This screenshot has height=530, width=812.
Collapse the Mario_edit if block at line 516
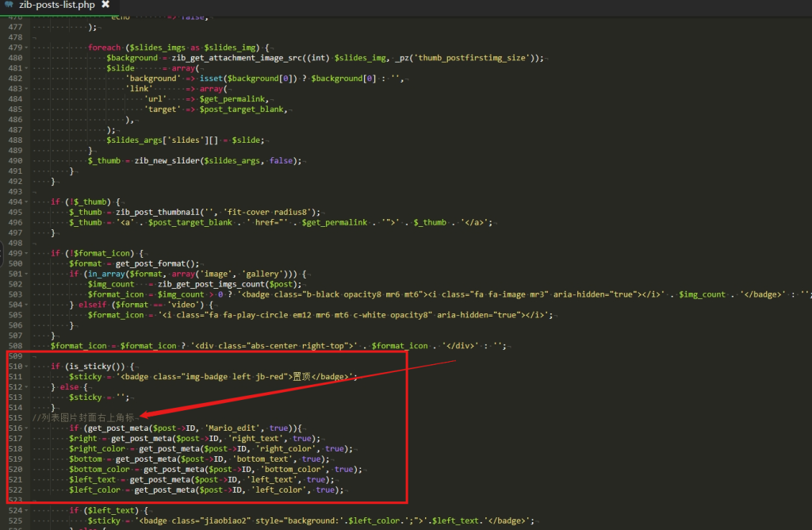point(26,428)
